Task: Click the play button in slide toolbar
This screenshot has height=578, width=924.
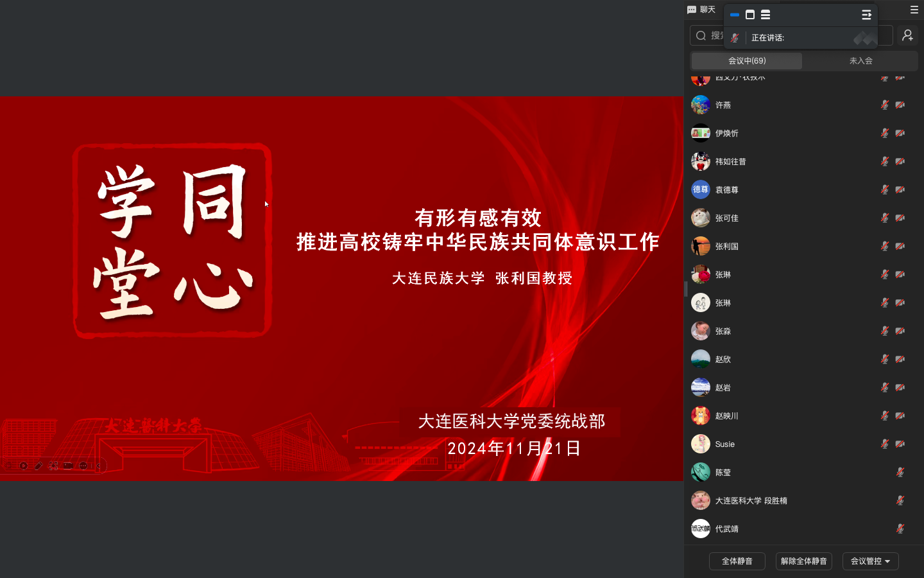Action: pyautogui.click(x=24, y=466)
